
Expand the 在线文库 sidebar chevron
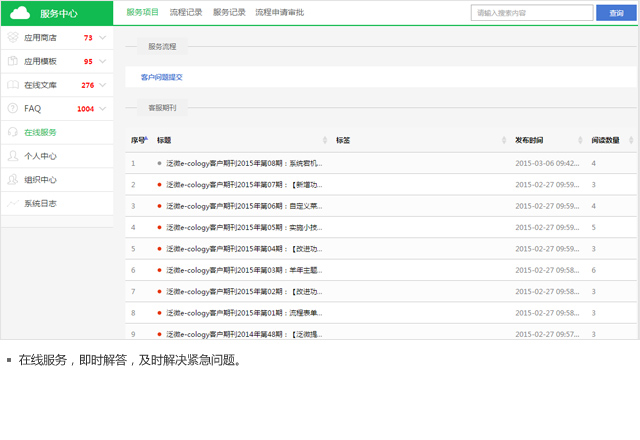(x=103, y=85)
